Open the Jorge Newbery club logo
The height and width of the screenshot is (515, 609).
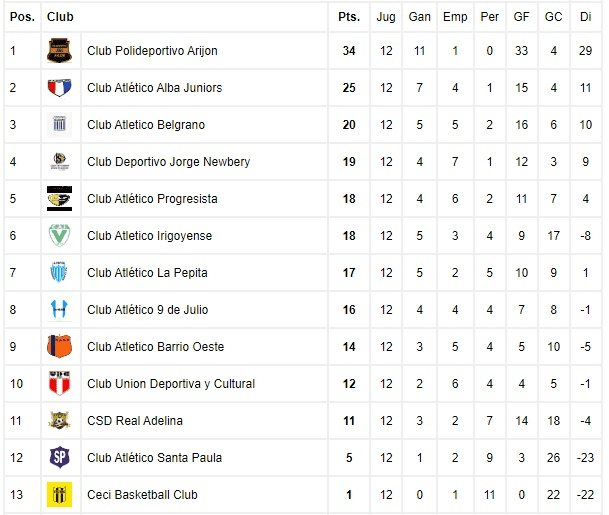[x=60, y=161]
